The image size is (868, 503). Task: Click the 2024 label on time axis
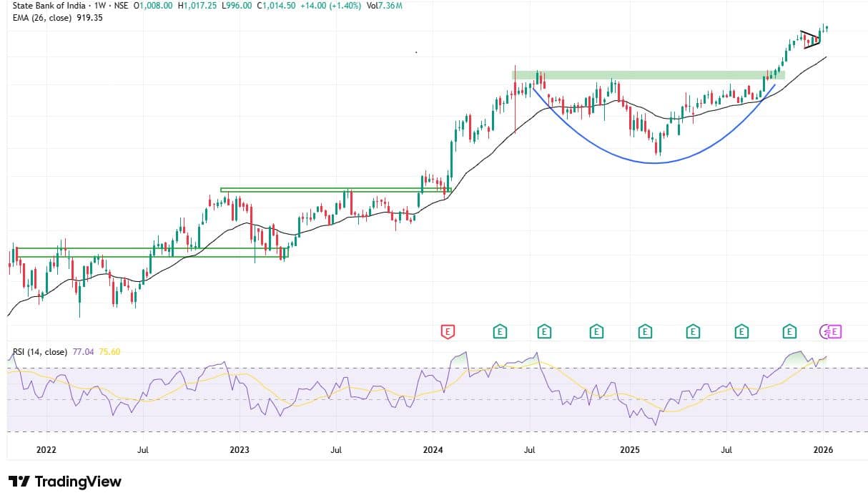click(x=433, y=450)
